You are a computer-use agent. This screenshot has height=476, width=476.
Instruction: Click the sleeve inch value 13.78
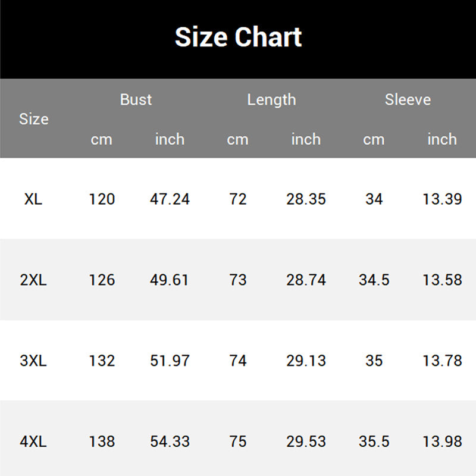[442, 361]
